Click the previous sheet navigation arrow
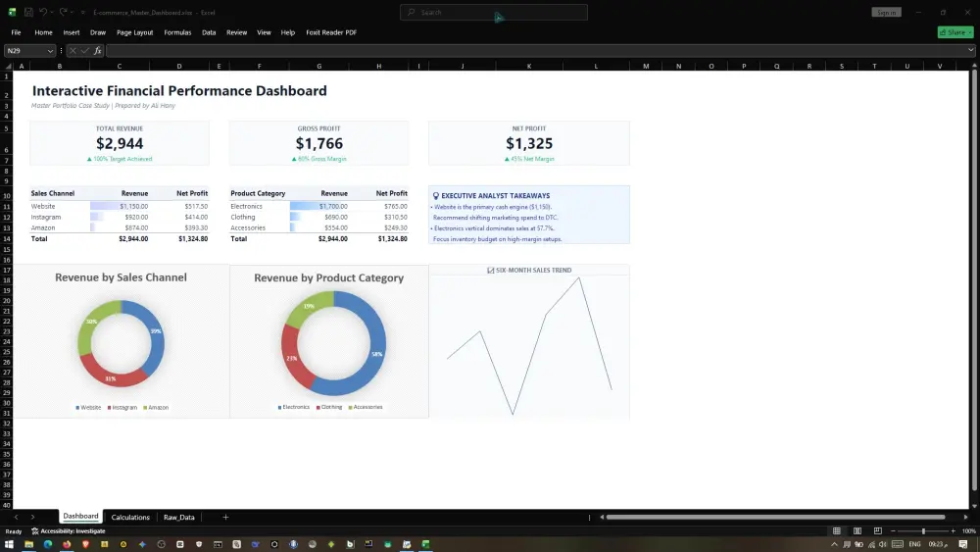Viewport: 980px width, 552px height. pyautogui.click(x=17, y=517)
